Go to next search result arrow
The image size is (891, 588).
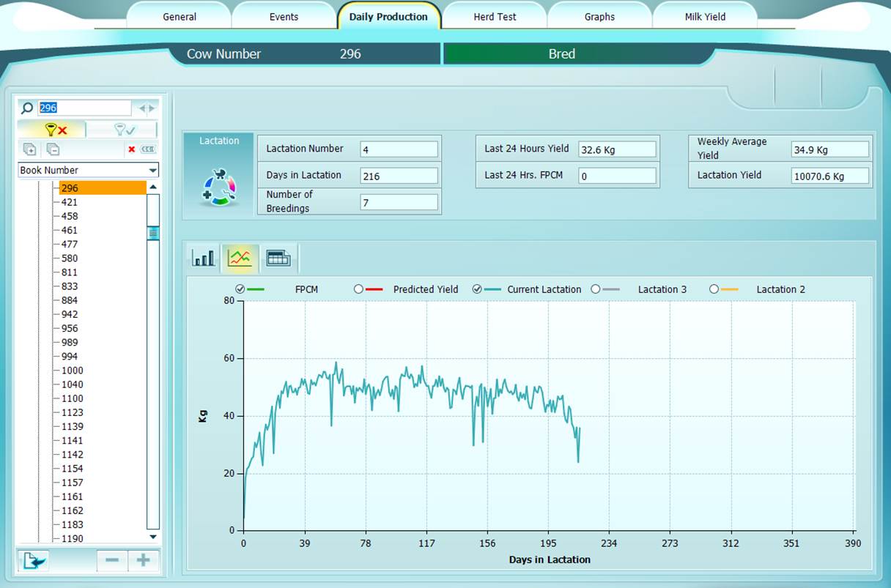[x=152, y=108]
